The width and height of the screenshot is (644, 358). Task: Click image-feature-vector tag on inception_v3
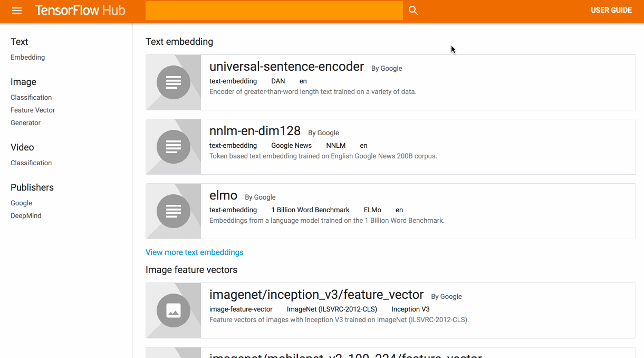coord(241,309)
